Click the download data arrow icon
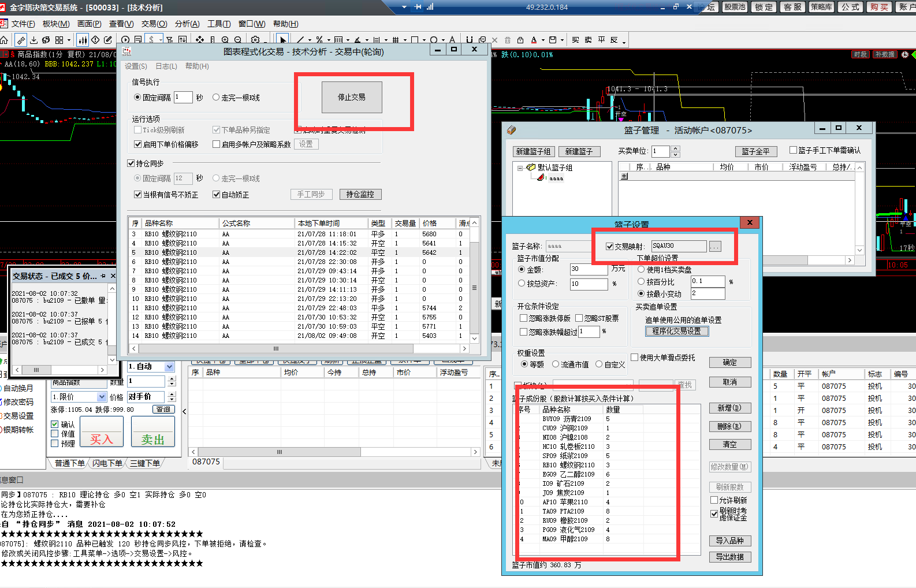 pyautogui.click(x=33, y=40)
